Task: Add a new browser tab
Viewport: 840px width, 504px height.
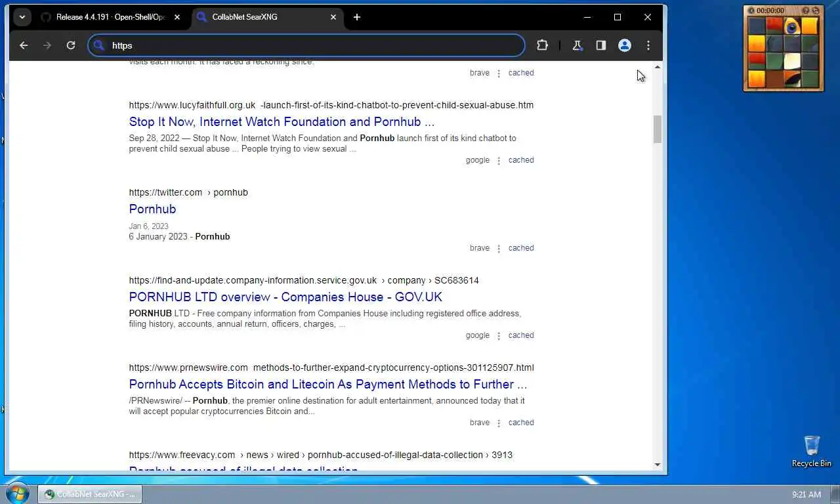Action: (356, 17)
